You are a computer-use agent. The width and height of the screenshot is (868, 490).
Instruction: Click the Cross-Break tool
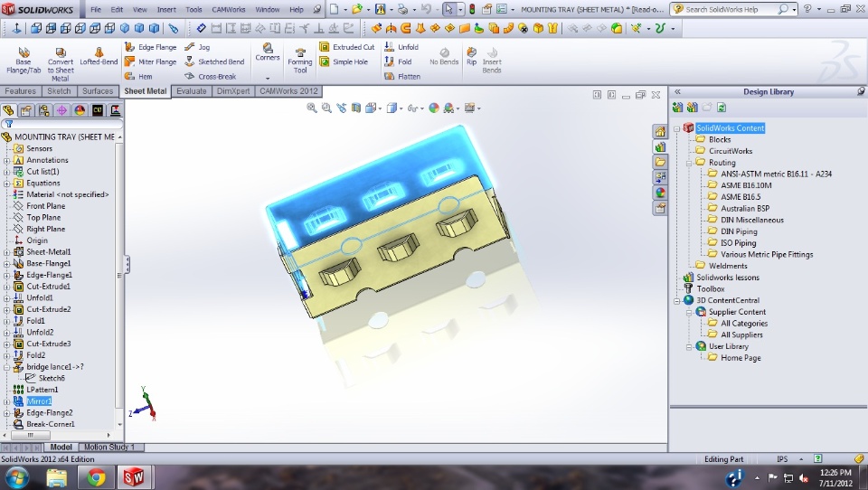211,77
